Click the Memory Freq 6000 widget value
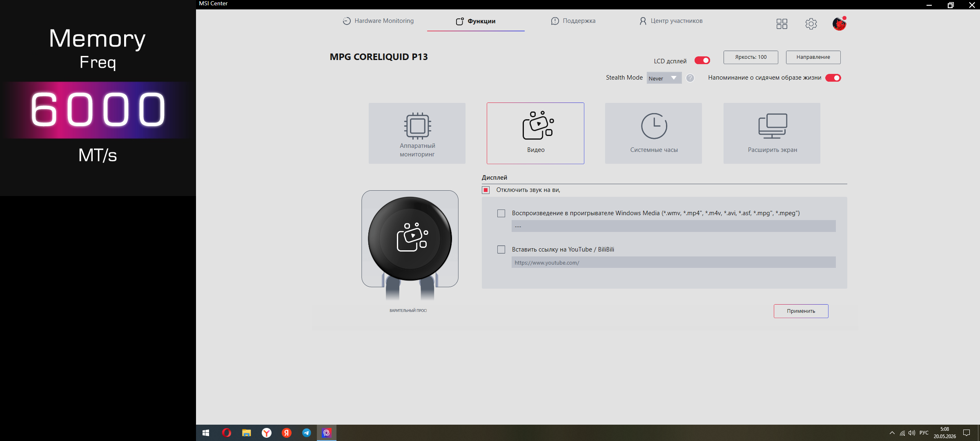The height and width of the screenshot is (441, 980). (x=98, y=109)
